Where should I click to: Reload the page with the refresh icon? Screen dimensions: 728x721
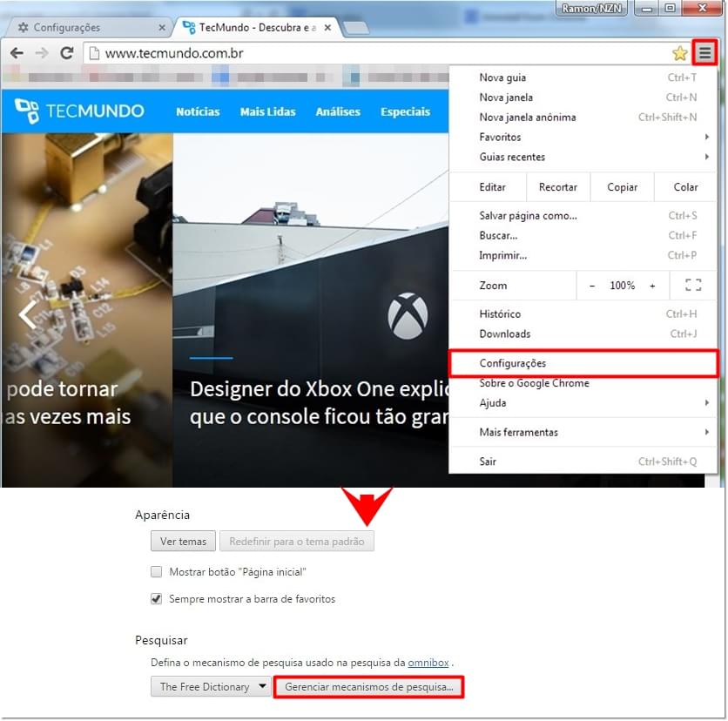tap(66, 53)
